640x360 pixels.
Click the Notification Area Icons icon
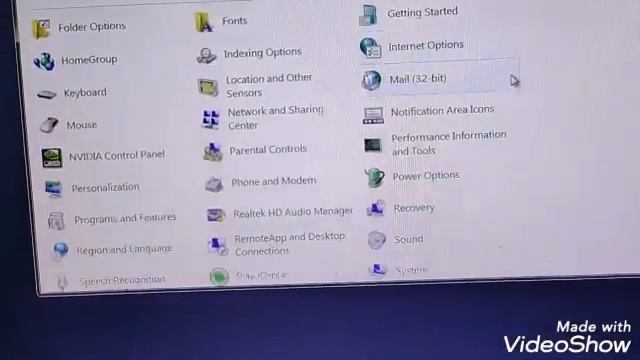pyautogui.click(x=373, y=115)
